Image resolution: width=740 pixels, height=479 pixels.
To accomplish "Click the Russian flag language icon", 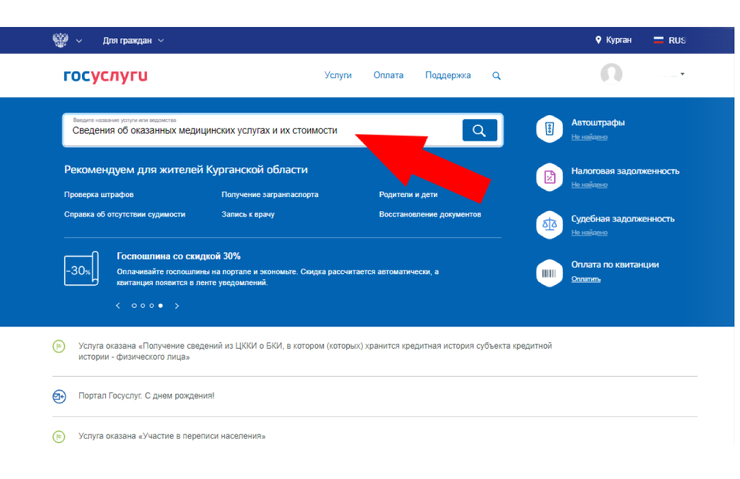I will (658, 40).
